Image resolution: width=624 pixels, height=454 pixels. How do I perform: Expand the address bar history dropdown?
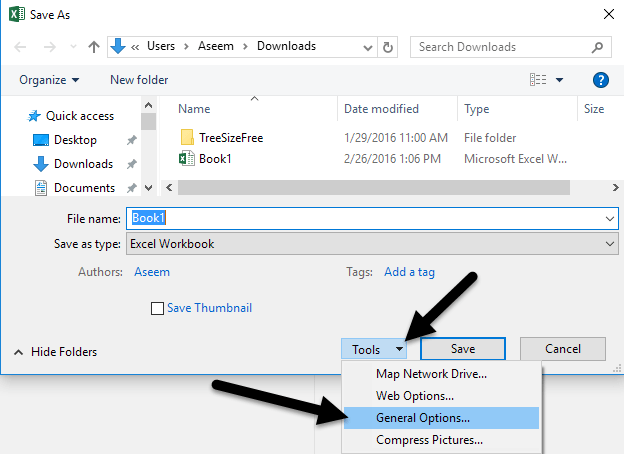click(368, 48)
